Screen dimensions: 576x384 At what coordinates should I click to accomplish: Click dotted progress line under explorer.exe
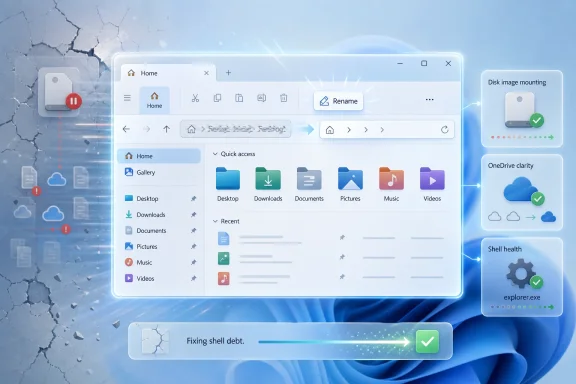pos(522,307)
